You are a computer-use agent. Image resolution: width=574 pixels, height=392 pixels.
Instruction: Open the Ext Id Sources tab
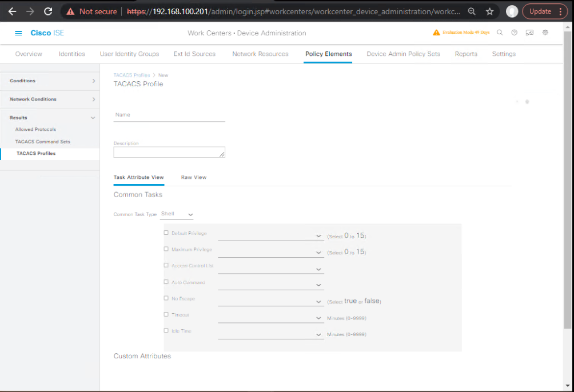coord(194,54)
